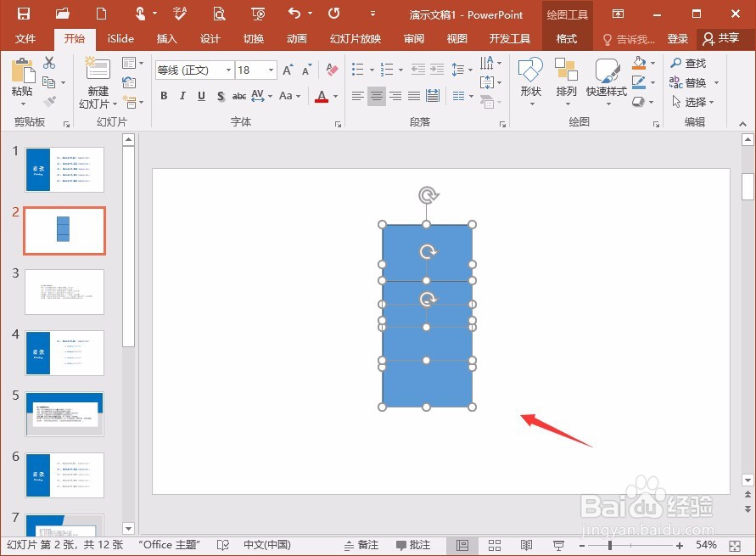Save the presentation with the floppy icon
Viewport: 756px width, 556px height.
tap(23, 14)
